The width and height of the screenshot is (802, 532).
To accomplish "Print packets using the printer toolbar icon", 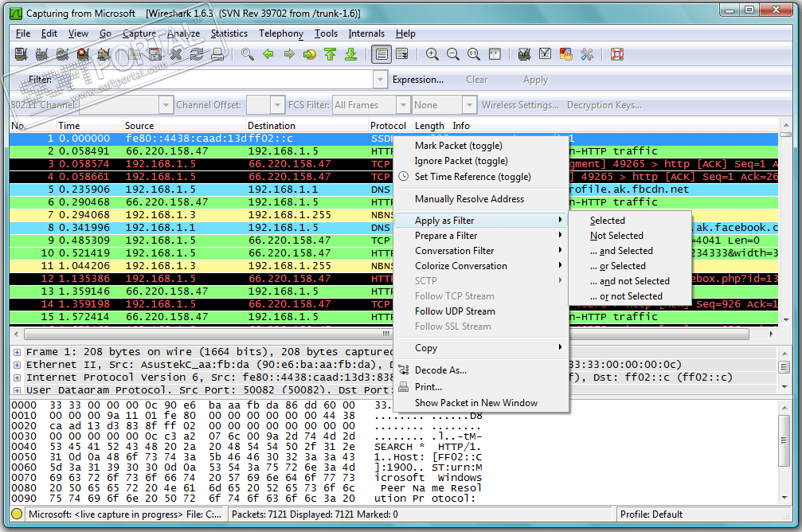I will (x=218, y=54).
